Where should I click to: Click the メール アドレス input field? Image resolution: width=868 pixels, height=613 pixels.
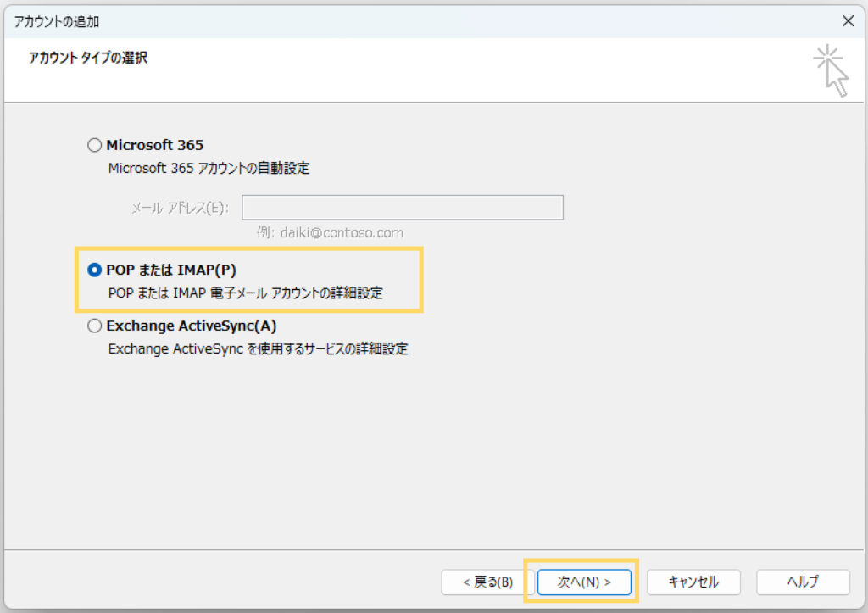pos(403,208)
